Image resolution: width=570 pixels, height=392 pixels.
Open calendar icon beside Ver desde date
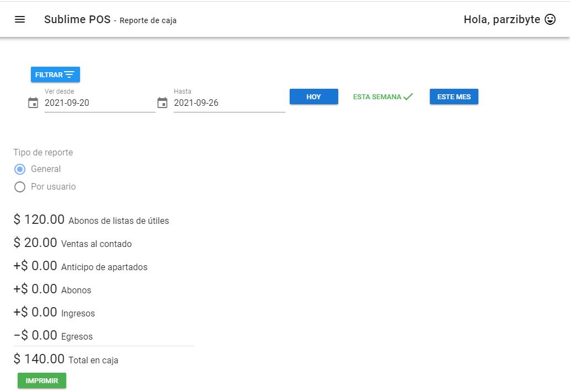pos(33,103)
